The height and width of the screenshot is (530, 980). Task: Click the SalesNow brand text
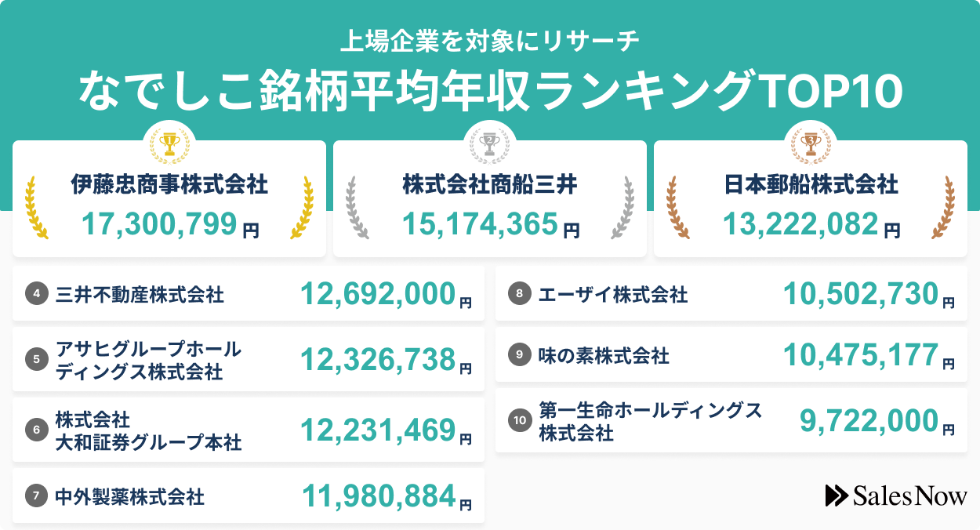pos(910,496)
